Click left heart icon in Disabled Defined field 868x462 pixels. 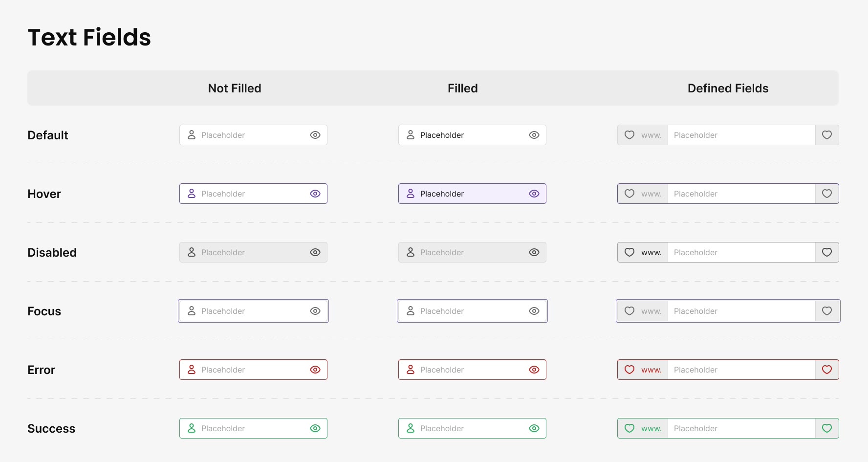(629, 252)
